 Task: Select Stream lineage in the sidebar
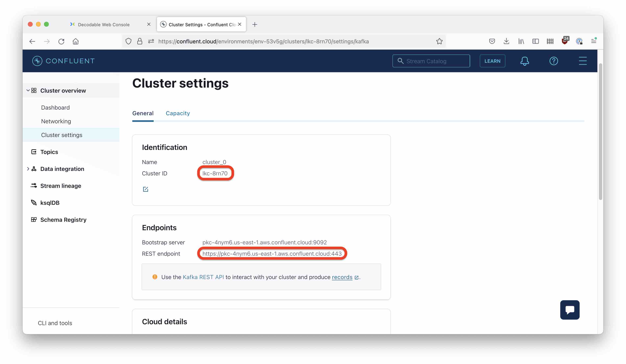point(61,186)
